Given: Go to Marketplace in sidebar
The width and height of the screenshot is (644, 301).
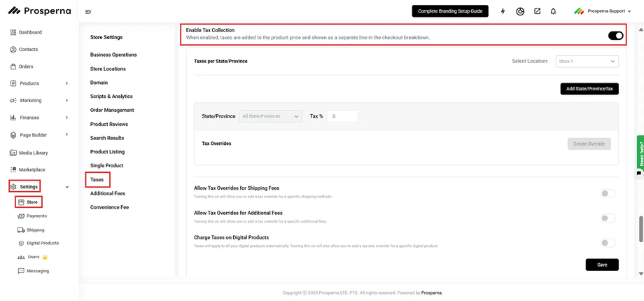Looking at the screenshot, I should 31,169.
